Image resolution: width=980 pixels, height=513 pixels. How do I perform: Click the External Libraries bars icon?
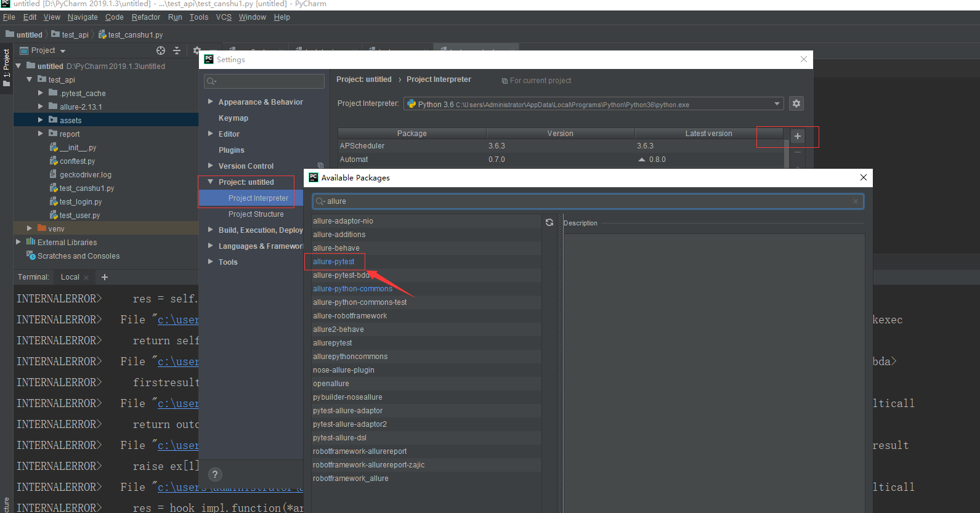(x=31, y=241)
